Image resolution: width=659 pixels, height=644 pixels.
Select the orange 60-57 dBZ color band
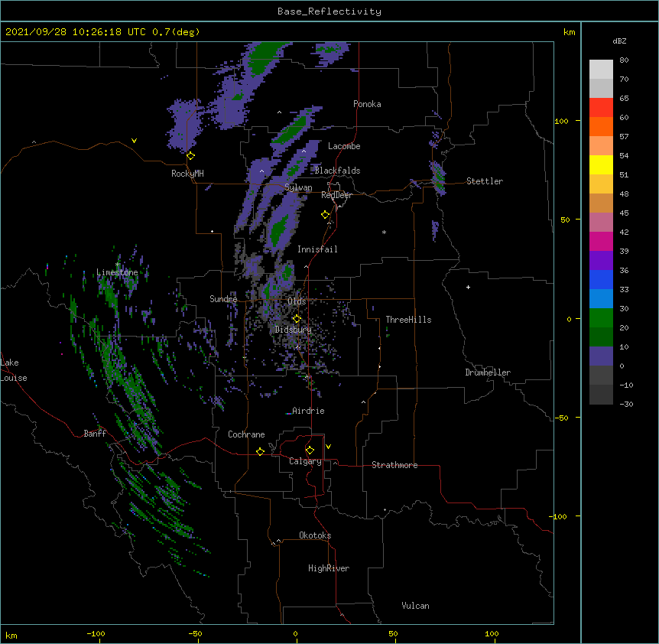pos(601,126)
